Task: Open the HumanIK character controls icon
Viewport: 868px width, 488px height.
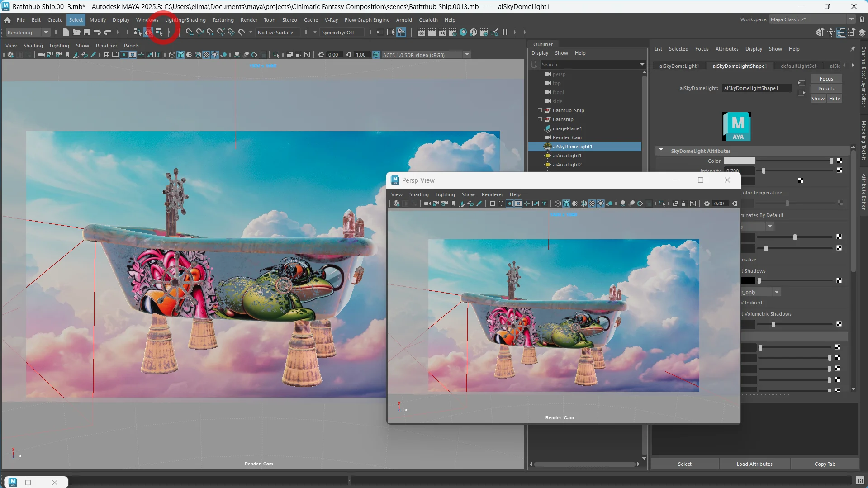Action: tap(830, 32)
